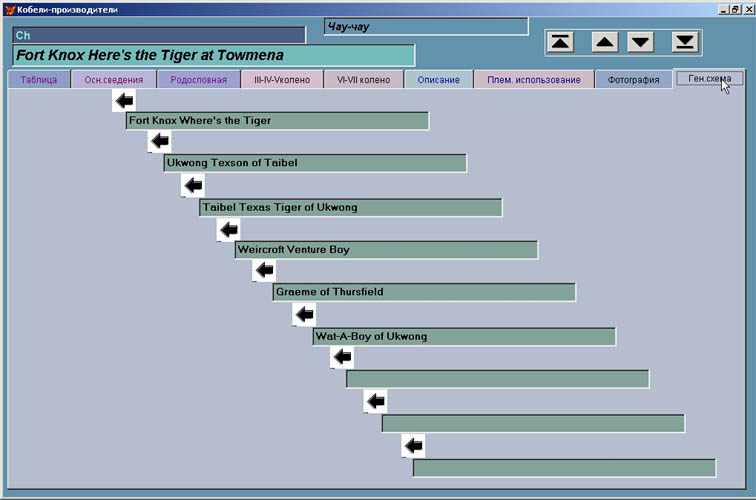The image size is (756, 500).
Task: Click arrow above Taibel Texas Tiger of Ukwong
Action: coord(193,186)
